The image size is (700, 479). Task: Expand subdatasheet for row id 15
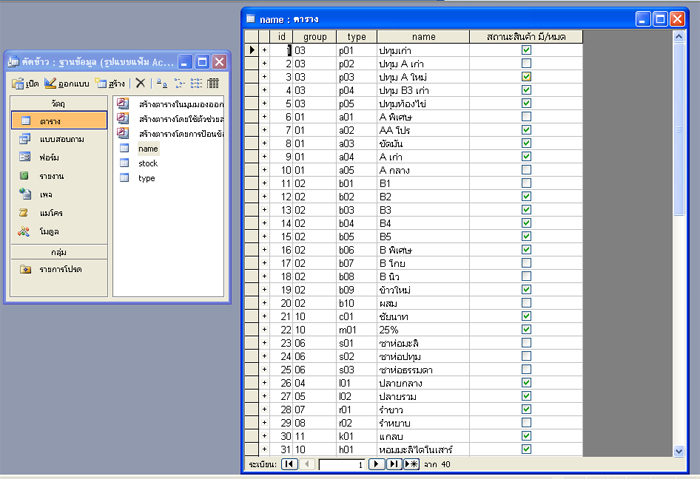(264, 236)
